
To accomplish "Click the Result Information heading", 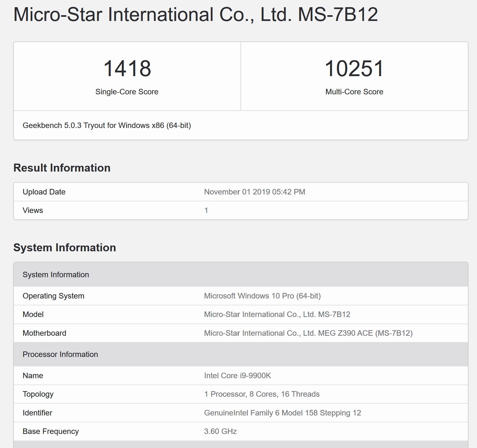I will pos(62,167).
